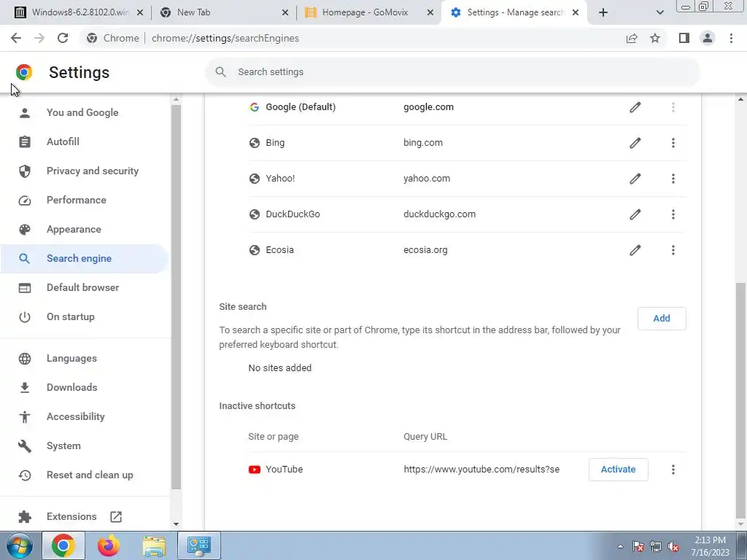This screenshot has height=560, width=747.
Task: Click the Chrome logo beside Settings
Action: pos(24,72)
